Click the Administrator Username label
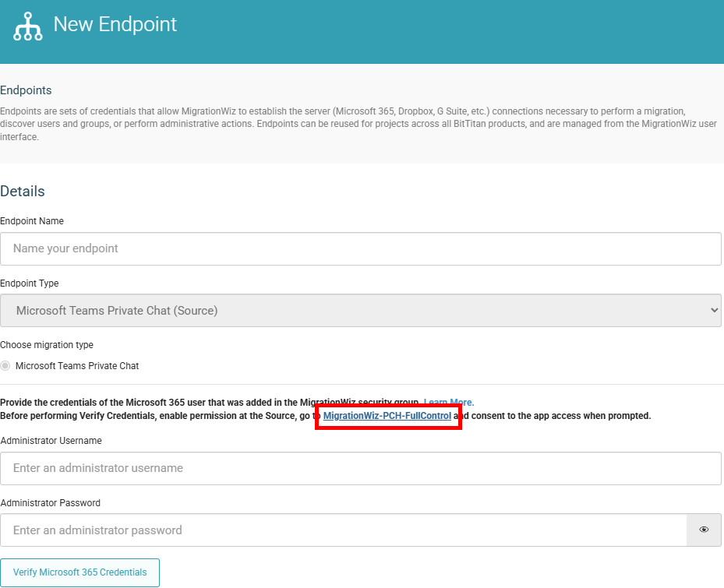This screenshot has height=588, width=724. click(51, 440)
